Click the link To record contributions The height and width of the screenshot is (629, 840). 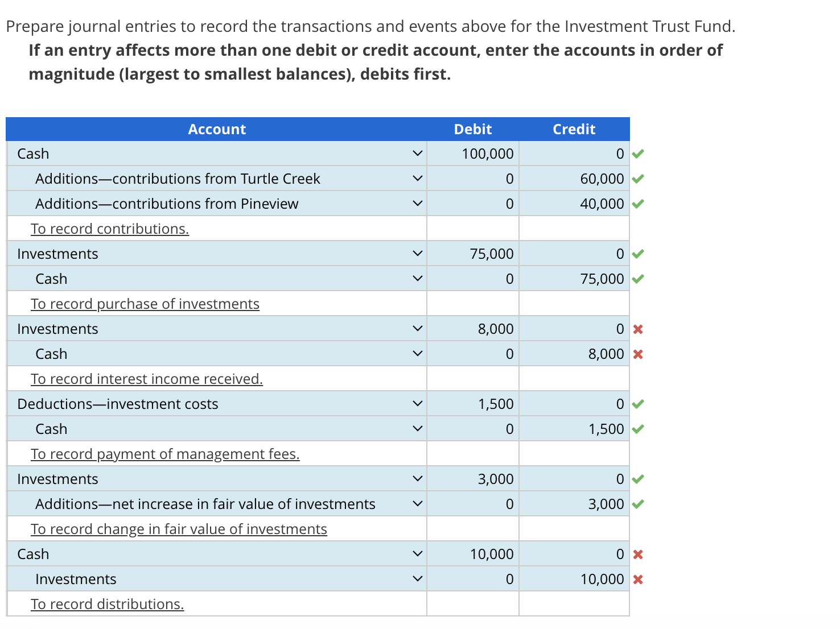coord(109,228)
